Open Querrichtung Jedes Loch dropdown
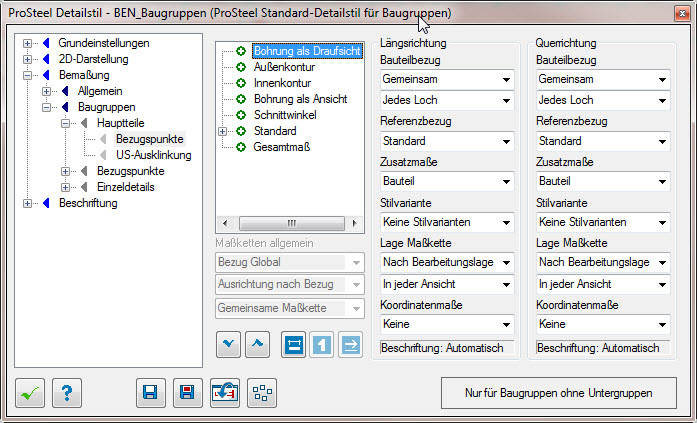The height and width of the screenshot is (423, 697). [603, 100]
